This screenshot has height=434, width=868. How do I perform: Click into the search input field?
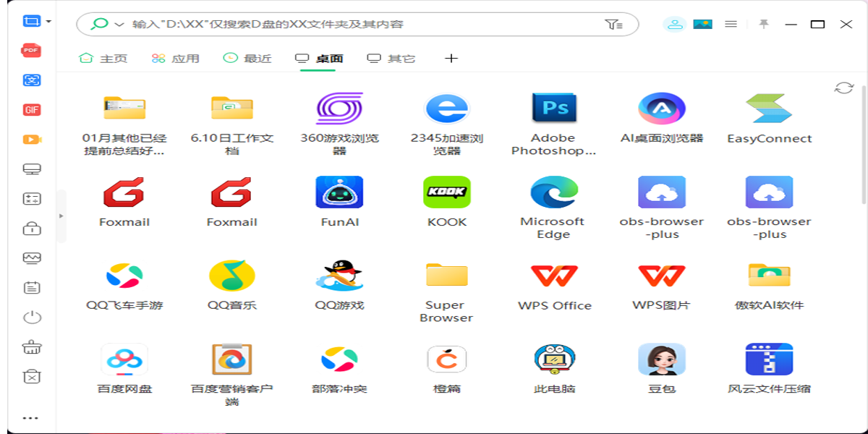362,25
